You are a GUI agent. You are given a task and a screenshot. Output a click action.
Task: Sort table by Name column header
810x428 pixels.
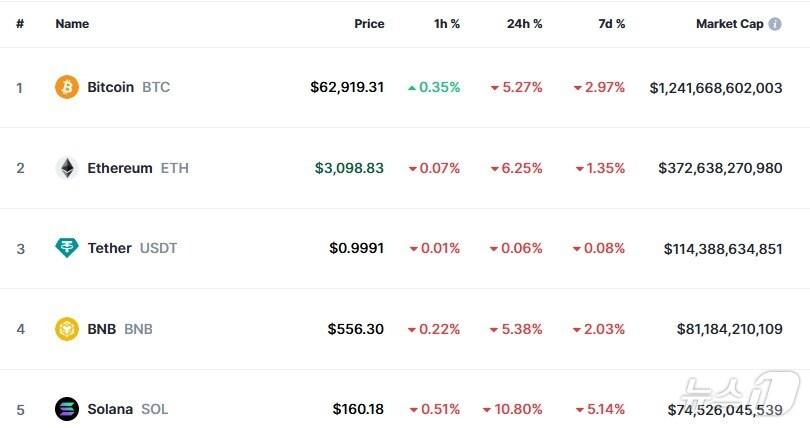[72, 24]
